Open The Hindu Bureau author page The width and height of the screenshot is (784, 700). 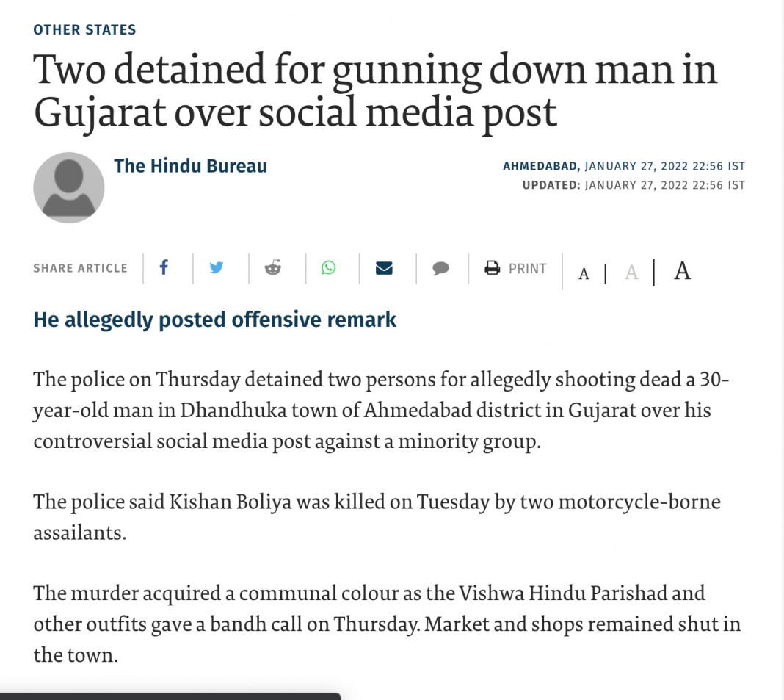coord(190,166)
